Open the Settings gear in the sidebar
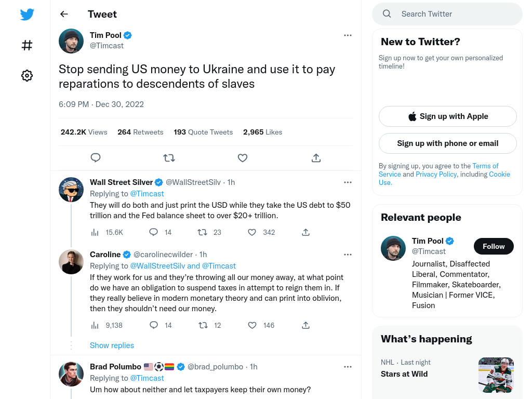 pyautogui.click(x=27, y=75)
